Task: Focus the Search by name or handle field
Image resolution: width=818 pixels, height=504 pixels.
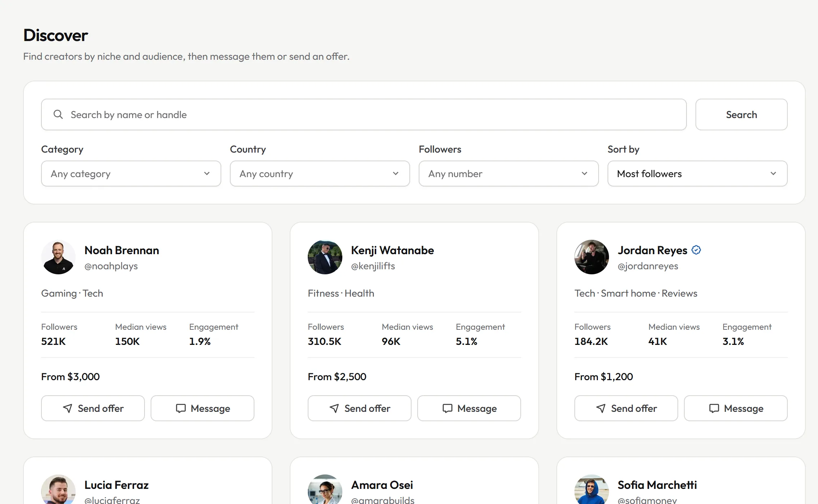Action: 364,114
